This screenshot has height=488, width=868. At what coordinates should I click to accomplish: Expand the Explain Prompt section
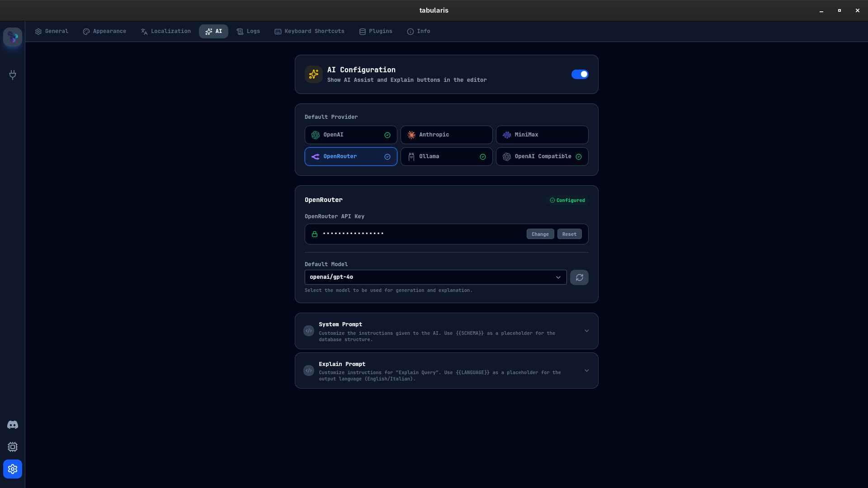(x=586, y=370)
